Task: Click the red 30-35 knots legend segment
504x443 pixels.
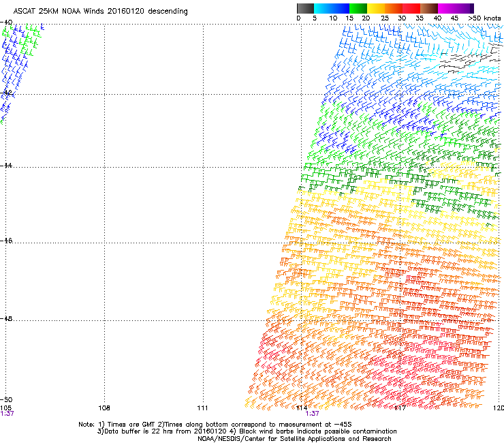Action: tap(411, 8)
